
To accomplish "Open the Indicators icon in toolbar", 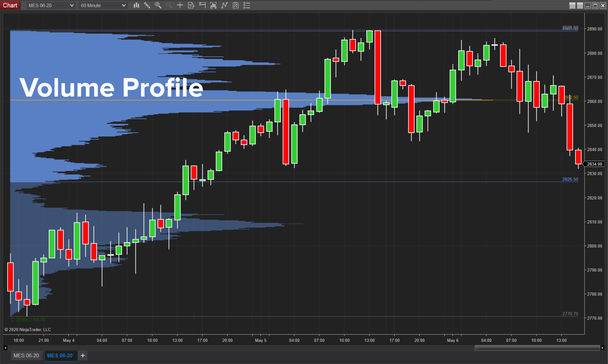I will [213, 5].
